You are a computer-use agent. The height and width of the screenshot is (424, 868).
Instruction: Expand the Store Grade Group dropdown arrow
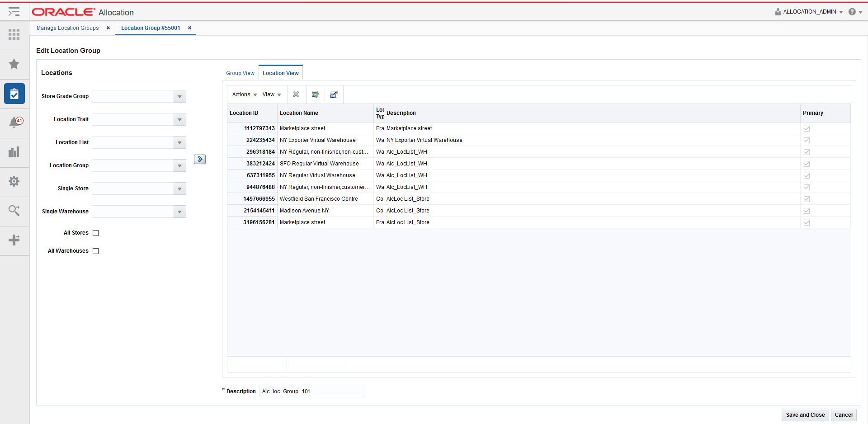[180, 96]
